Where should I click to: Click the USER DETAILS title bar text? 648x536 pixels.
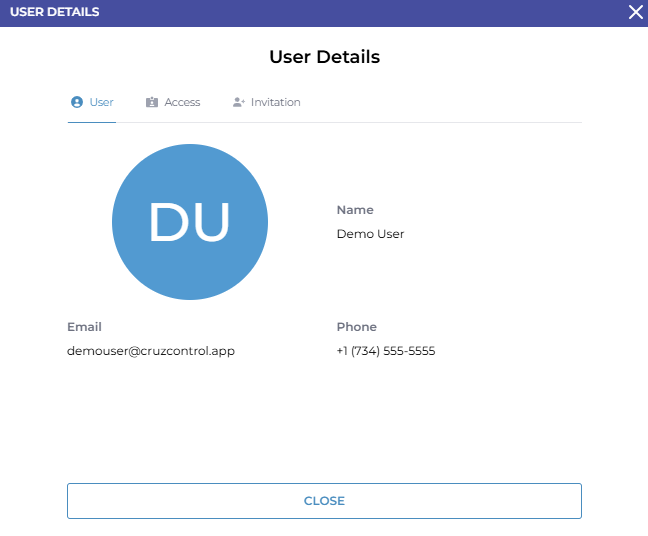pos(54,12)
